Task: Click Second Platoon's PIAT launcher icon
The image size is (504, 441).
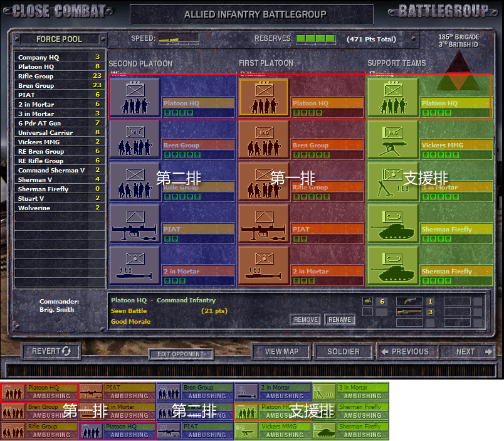Action: coord(135,223)
